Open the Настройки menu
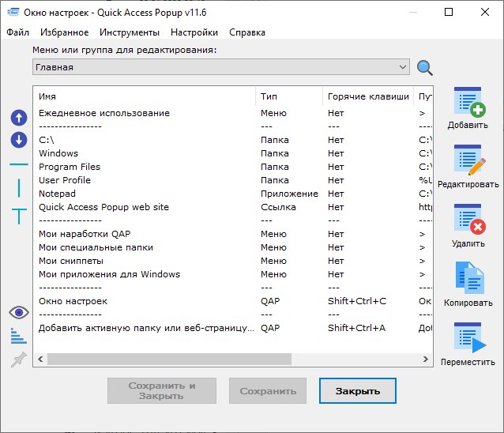Screen dimensions: 504x433 [194, 32]
